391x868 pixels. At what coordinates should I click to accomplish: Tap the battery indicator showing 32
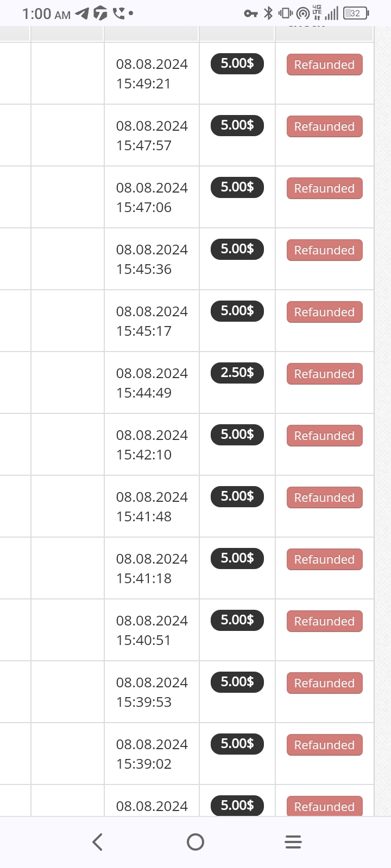coord(356,13)
